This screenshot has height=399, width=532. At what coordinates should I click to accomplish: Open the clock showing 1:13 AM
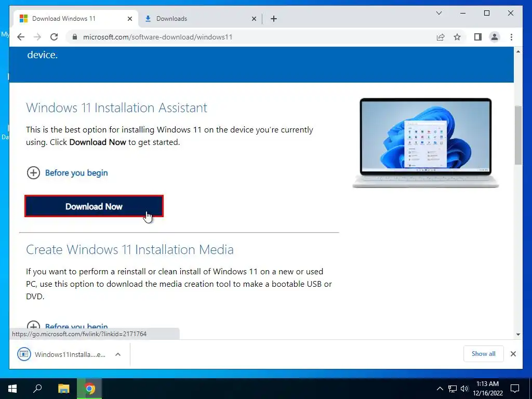pyautogui.click(x=487, y=389)
